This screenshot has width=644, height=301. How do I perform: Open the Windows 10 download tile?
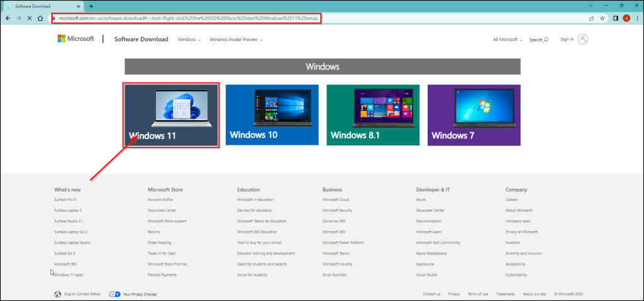[x=272, y=115]
